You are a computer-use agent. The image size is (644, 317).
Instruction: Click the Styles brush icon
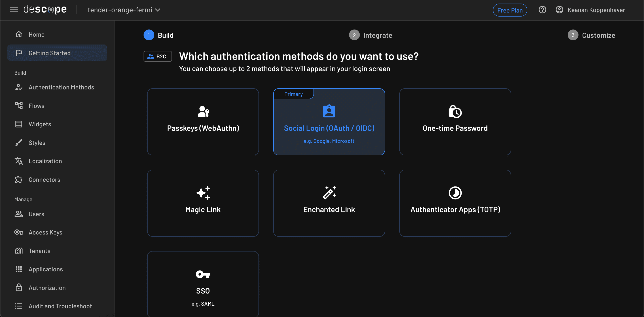coord(19,142)
